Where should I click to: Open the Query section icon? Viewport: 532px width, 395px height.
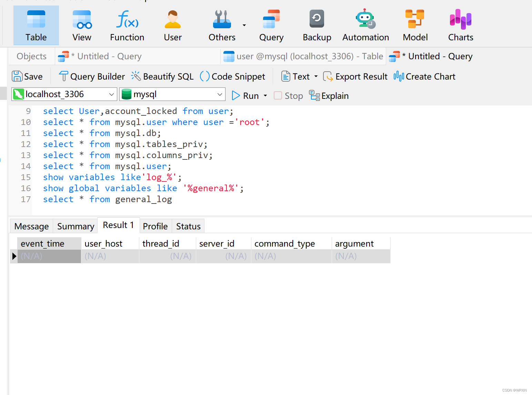point(271,25)
